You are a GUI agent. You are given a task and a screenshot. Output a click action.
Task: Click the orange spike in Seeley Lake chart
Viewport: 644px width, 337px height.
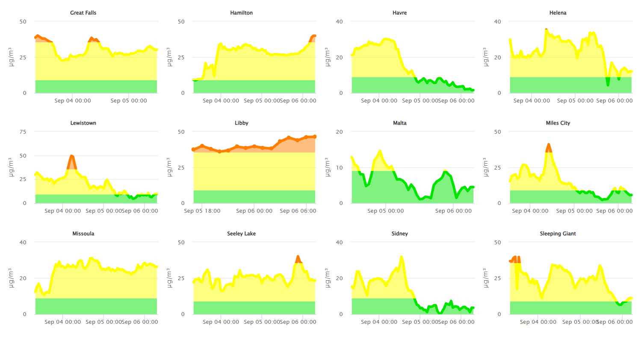coord(298,257)
